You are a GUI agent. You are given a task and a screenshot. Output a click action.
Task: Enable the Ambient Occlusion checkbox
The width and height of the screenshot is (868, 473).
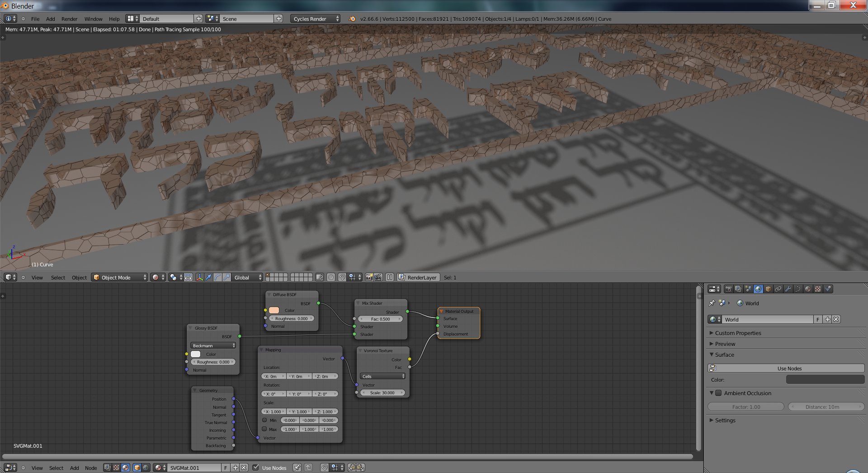[x=718, y=393]
